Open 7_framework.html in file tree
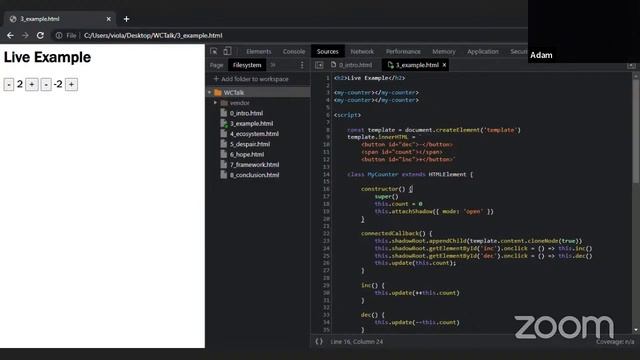Image resolution: width=640 pixels, height=360 pixels. point(254,164)
